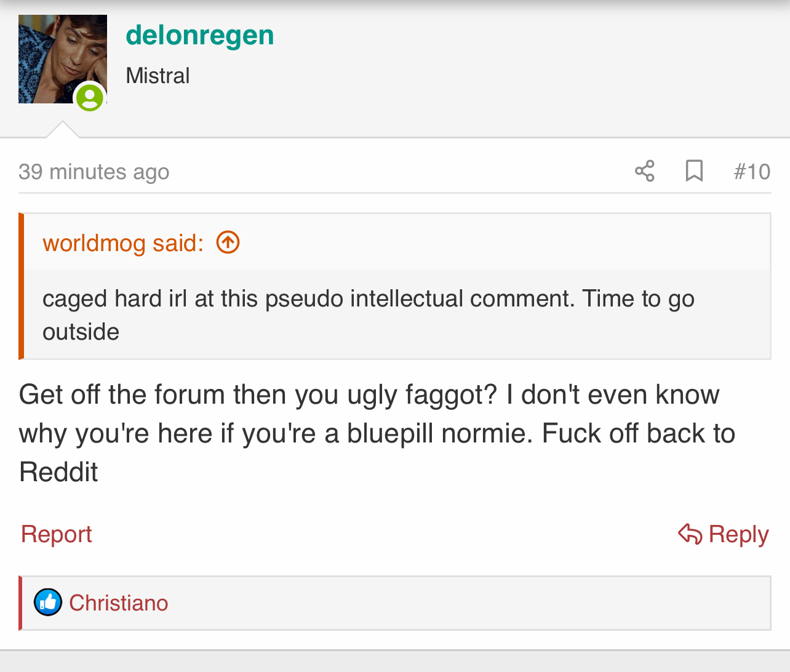Image resolution: width=790 pixels, height=672 pixels.
Task: Click the post body text paragraph
Action: pyautogui.click(x=377, y=433)
